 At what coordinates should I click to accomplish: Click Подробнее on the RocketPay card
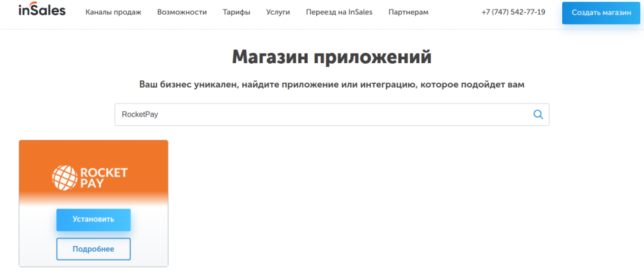pos(93,249)
